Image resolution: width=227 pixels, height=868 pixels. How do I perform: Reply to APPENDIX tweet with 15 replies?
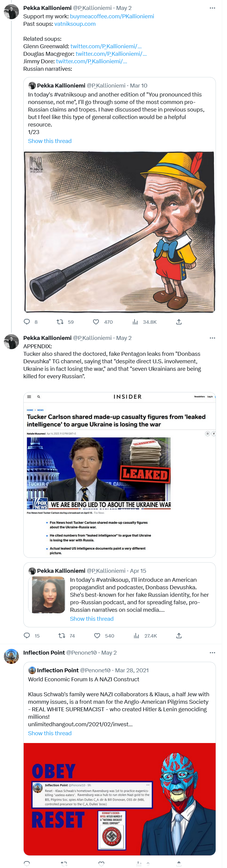click(x=27, y=635)
